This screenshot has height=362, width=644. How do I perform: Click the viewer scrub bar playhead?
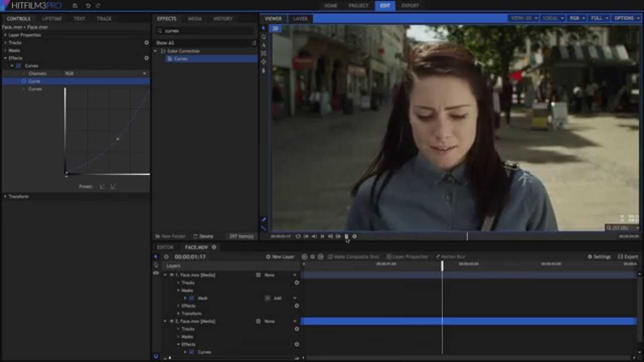pyautogui.click(x=467, y=236)
